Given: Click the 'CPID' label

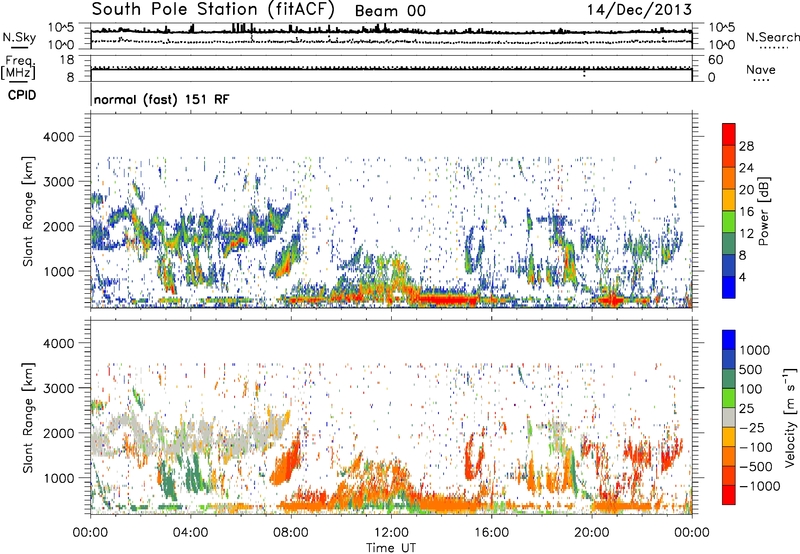Looking at the screenshot, I should pyautogui.click(x=22, y=95).
